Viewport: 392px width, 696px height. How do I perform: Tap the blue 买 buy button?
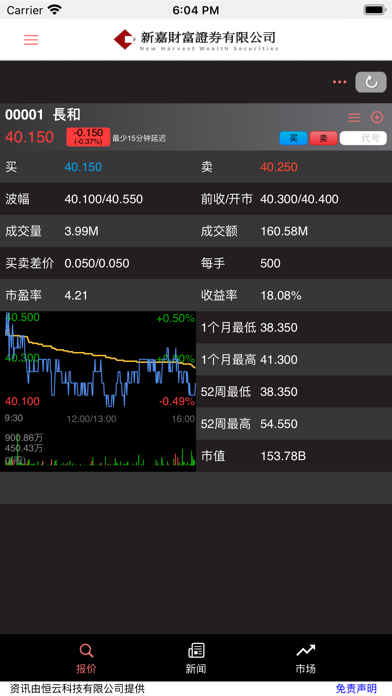[x=293, y=138]
